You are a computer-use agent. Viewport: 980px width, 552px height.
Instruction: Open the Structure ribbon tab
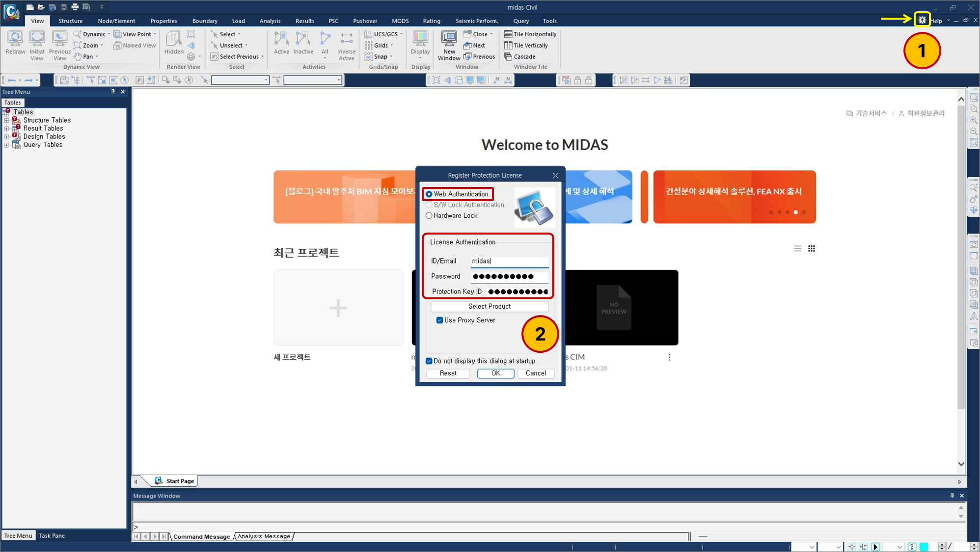71,21
